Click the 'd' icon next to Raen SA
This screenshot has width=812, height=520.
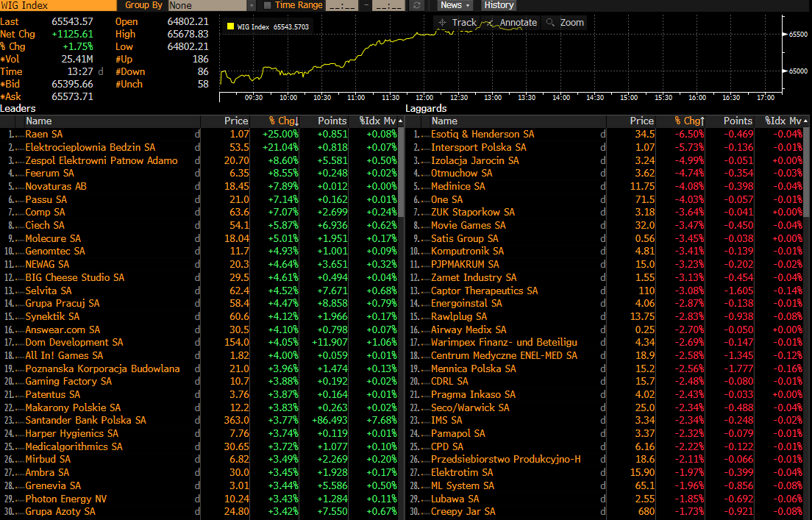[196, 135]
